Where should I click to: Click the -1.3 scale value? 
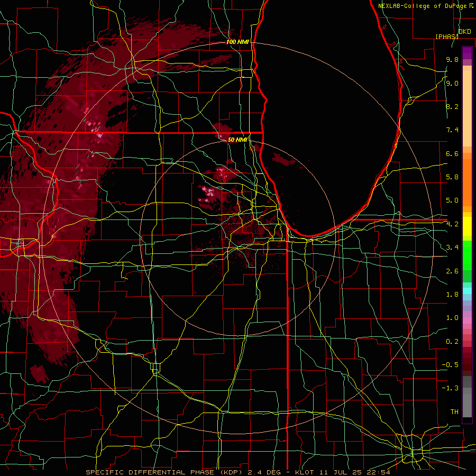coord(450,388)
